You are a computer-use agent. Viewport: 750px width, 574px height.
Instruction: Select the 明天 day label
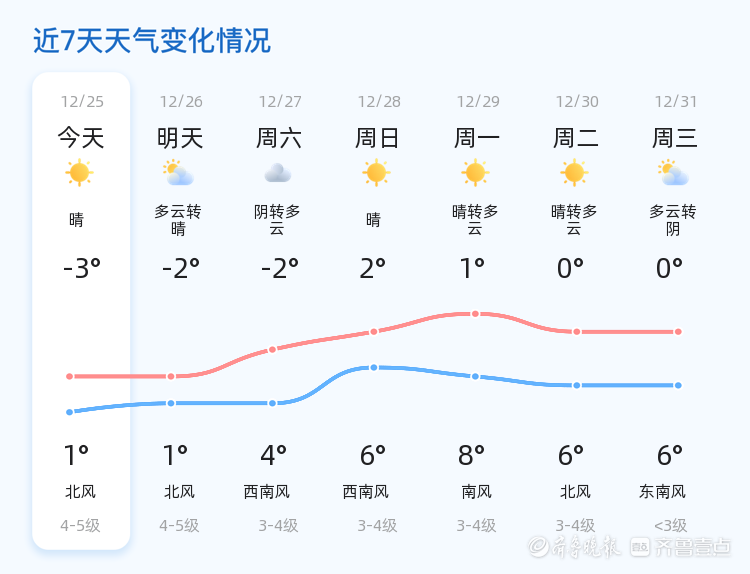[x=180, y=138]
